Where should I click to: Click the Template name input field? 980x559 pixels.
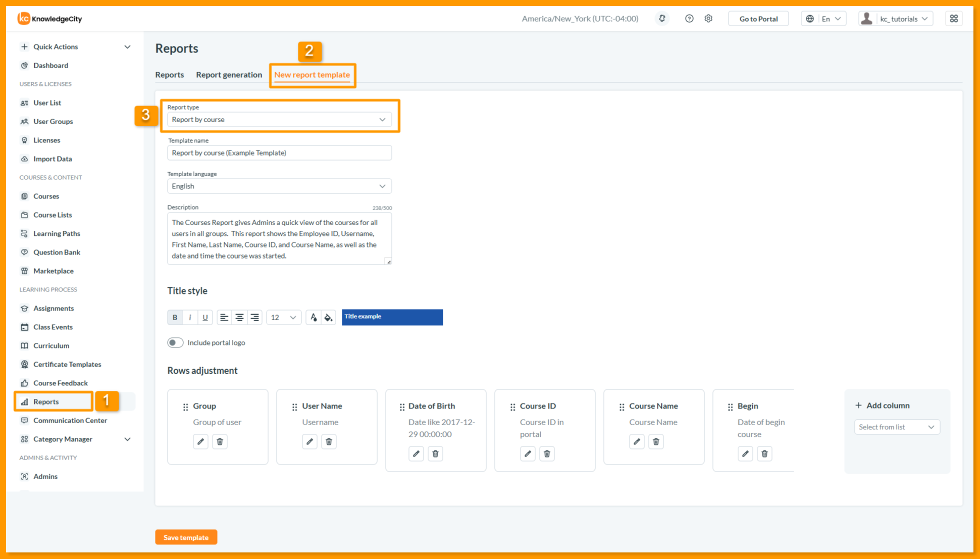[x=279, y=153]
